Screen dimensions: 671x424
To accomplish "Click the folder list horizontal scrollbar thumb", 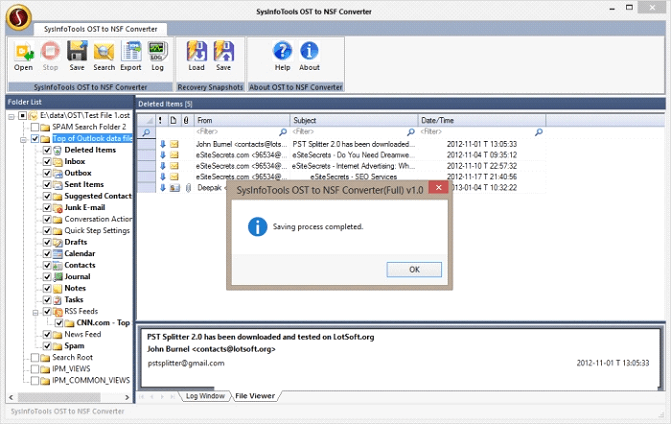I will 59,397.
